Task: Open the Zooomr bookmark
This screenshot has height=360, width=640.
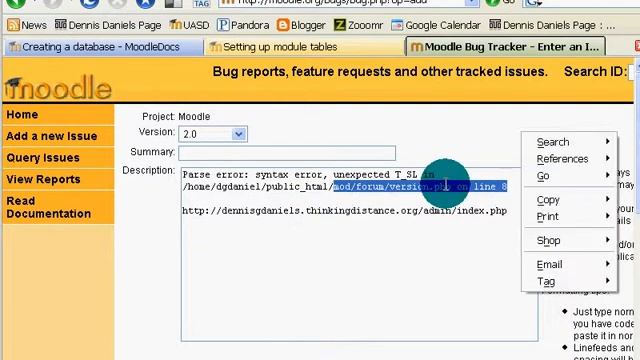Action: point(358,25)
